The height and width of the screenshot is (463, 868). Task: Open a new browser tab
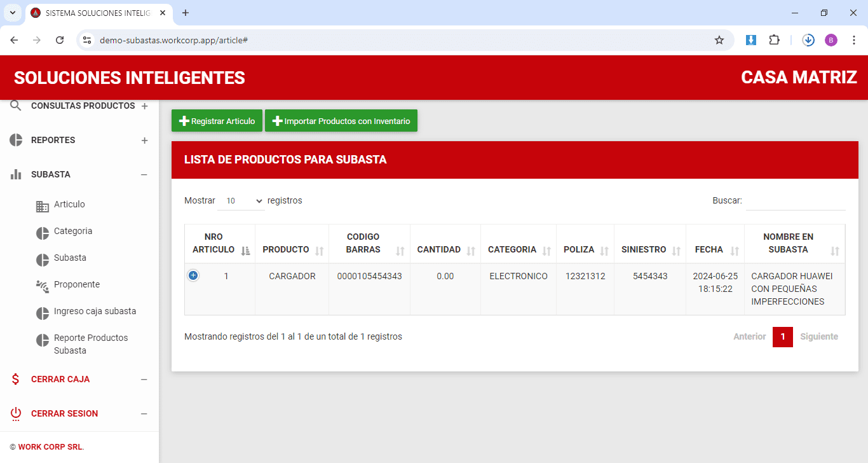tap(186, 13)
